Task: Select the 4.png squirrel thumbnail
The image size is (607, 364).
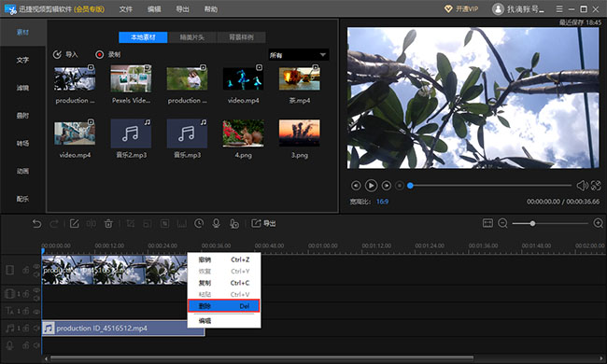Action: click(x=243, y=133)
